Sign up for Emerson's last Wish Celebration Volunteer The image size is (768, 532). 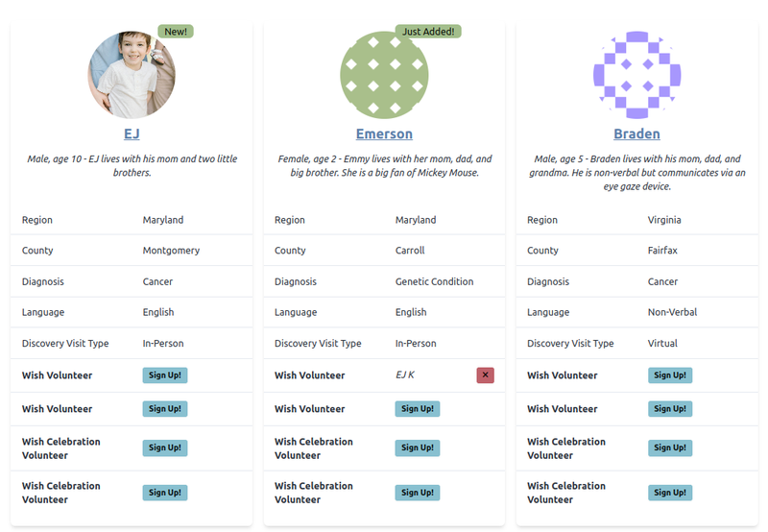point(418,493)
